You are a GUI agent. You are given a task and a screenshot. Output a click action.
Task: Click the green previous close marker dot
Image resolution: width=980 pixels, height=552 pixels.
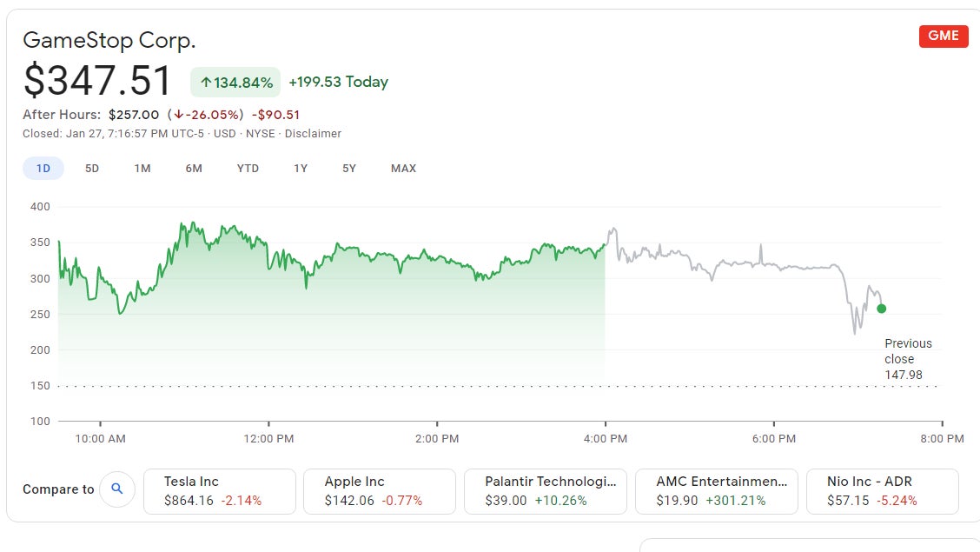[881, 308]
